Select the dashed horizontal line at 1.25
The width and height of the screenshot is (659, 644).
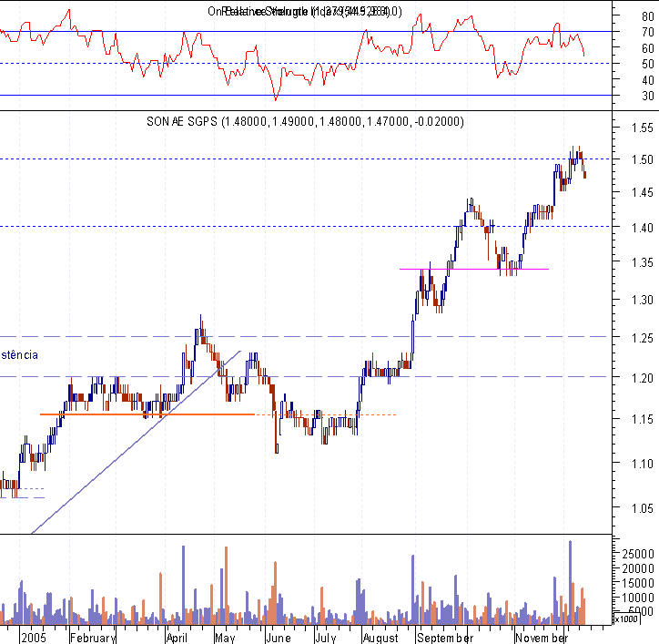pos(303,336)
